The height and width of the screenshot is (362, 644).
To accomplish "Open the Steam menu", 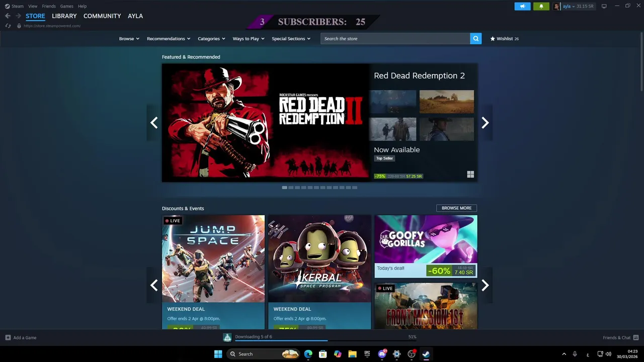I will [18, 6].
